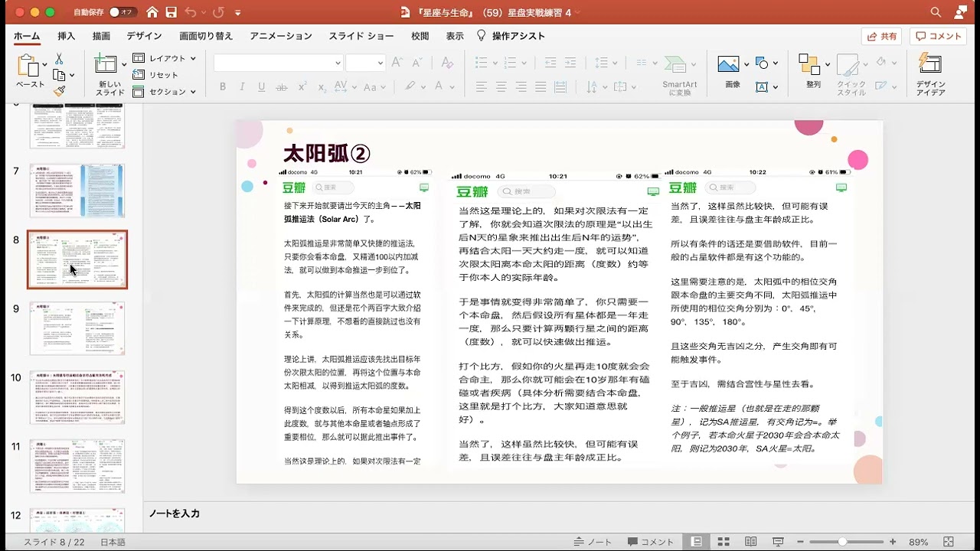Click the Cut scissors icon

point(59,59)
